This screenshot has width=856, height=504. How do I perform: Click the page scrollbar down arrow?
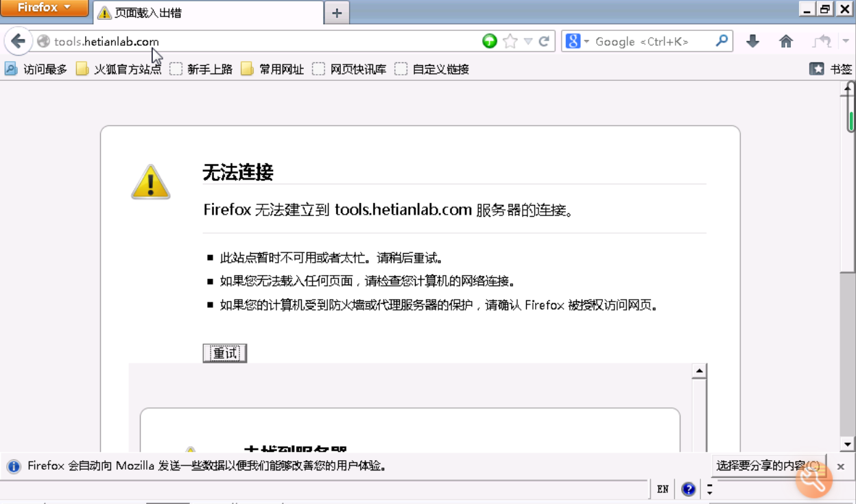(848, 444)
